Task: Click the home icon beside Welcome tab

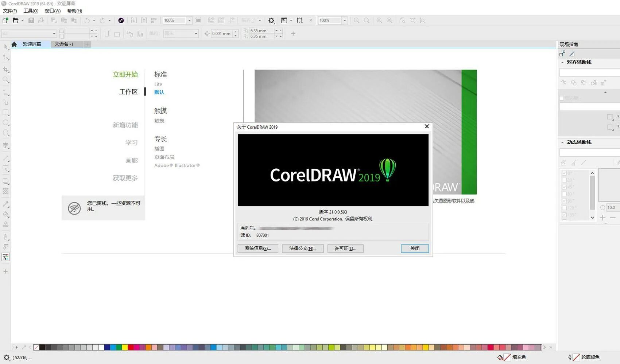Action: click(x=14, y=44)
